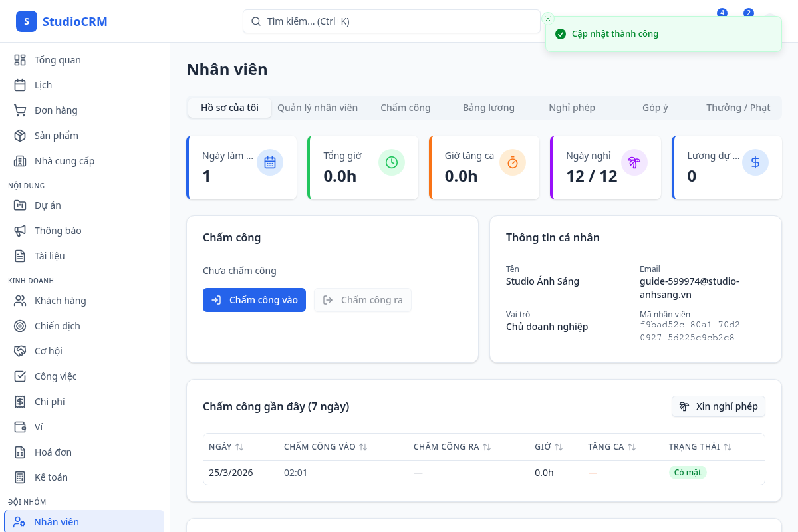This screenshot has width=798, height=532.
Task: Open Đơn hàng shopping cart icon
Action: (20, 110)
